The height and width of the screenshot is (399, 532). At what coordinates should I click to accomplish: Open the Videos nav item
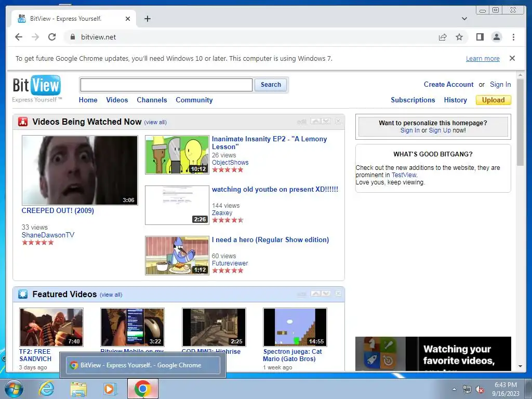(117, 100)
